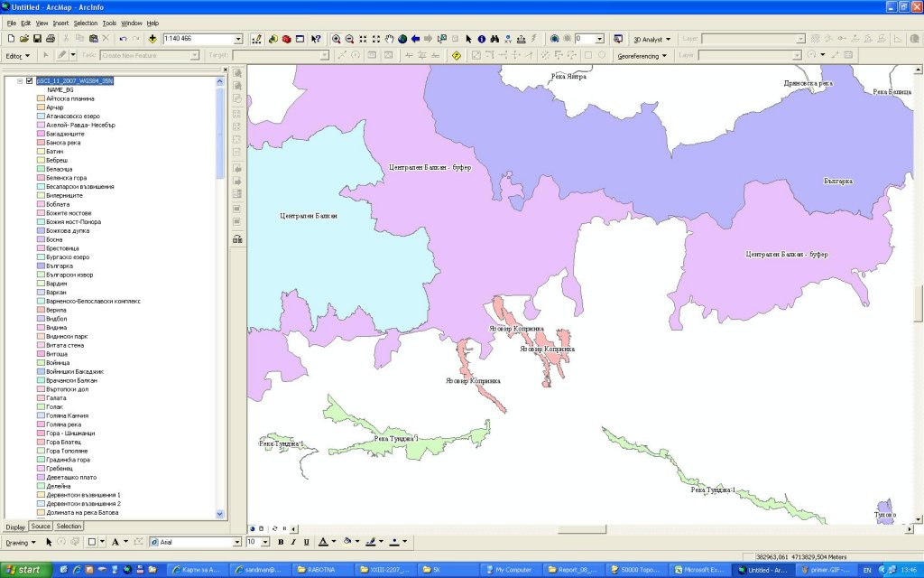Open the Editor menu button
The image size is (924, 578).
click(17, 55)
